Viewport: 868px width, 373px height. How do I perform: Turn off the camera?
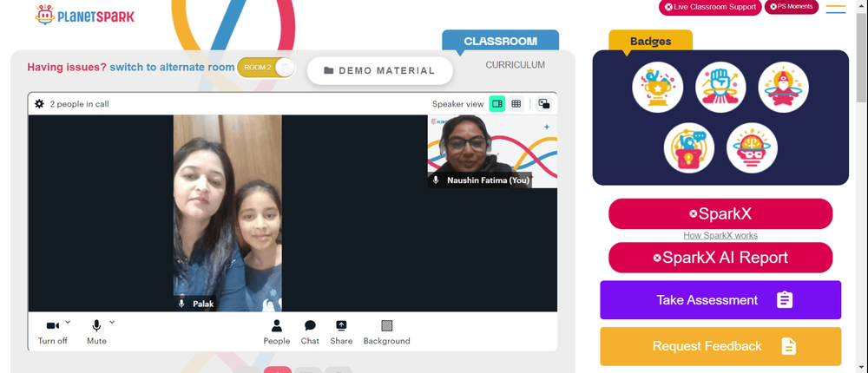pyautogui.click(x=53, y=332)
